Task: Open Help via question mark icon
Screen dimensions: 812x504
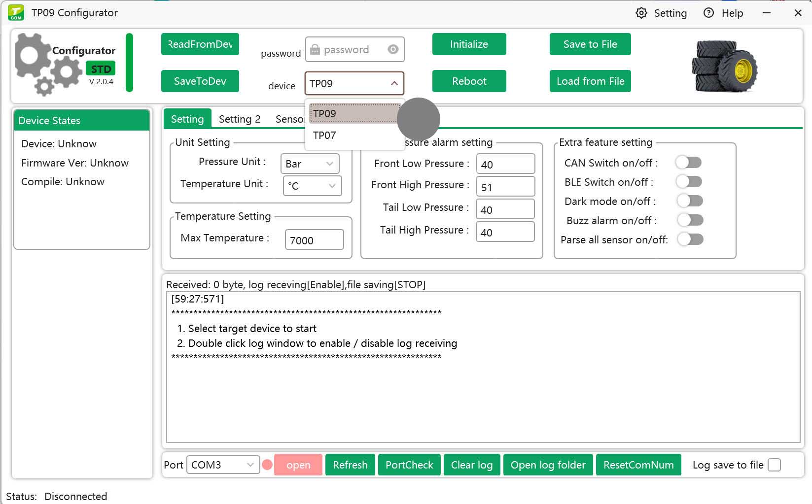Action: point(708,13)
